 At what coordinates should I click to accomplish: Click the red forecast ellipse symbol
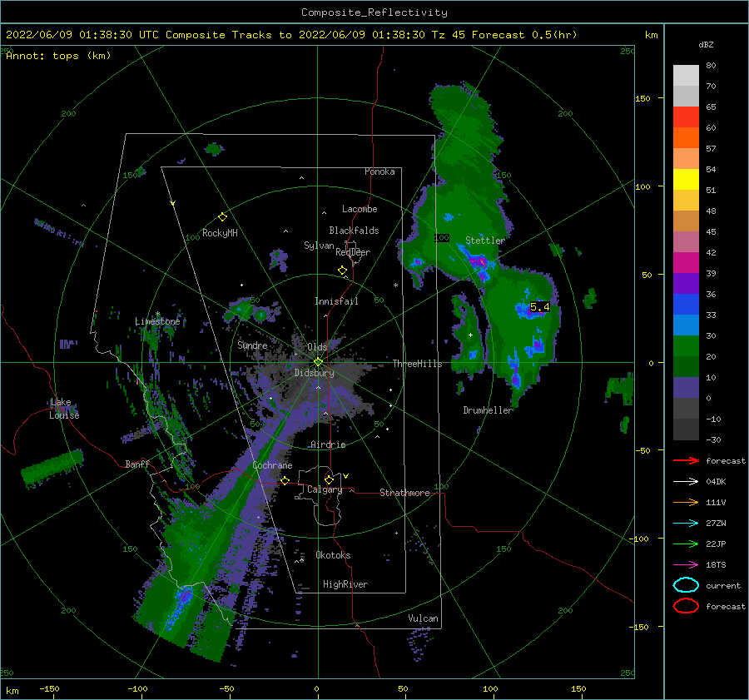point(686,606)
